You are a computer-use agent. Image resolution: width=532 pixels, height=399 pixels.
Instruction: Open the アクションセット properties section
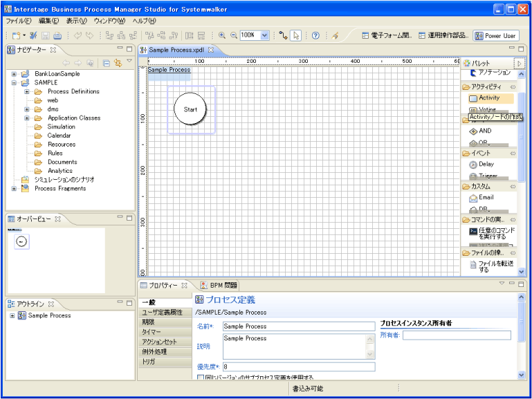165,342
